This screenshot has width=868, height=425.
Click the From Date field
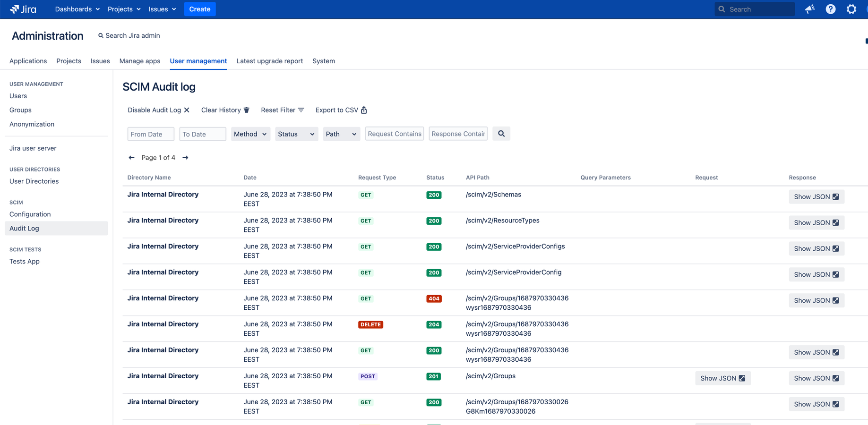151,134
